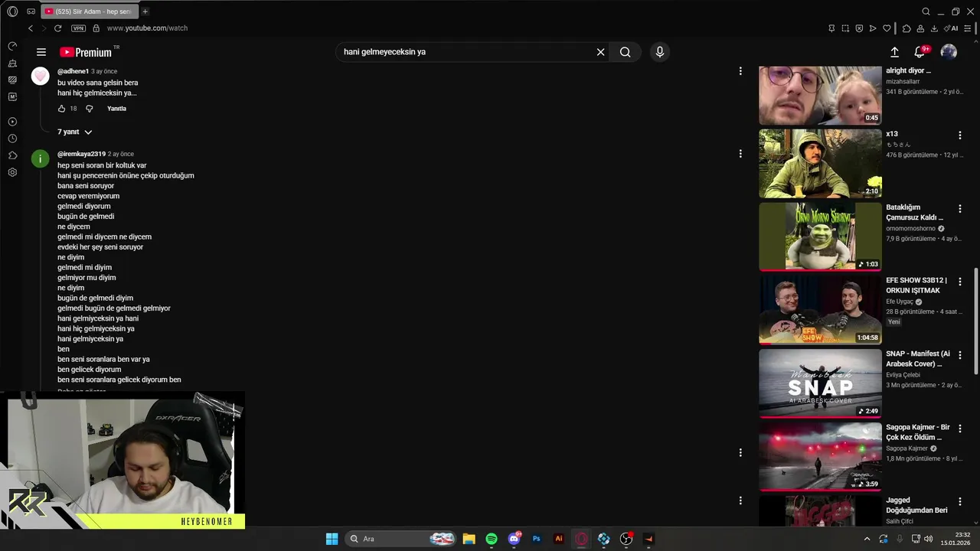
Task: Clear the YouTube search text
Action: tap(601, 52)
